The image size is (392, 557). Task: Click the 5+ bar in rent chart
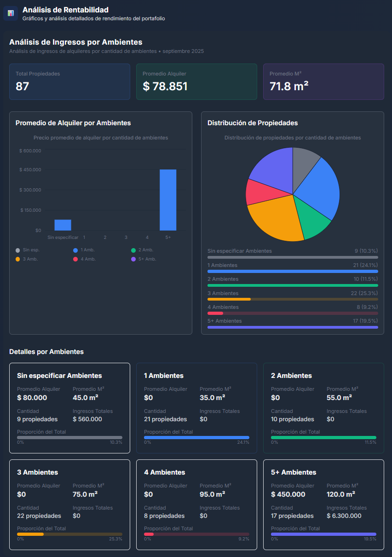pyautogui.click(x=168, y=200)
